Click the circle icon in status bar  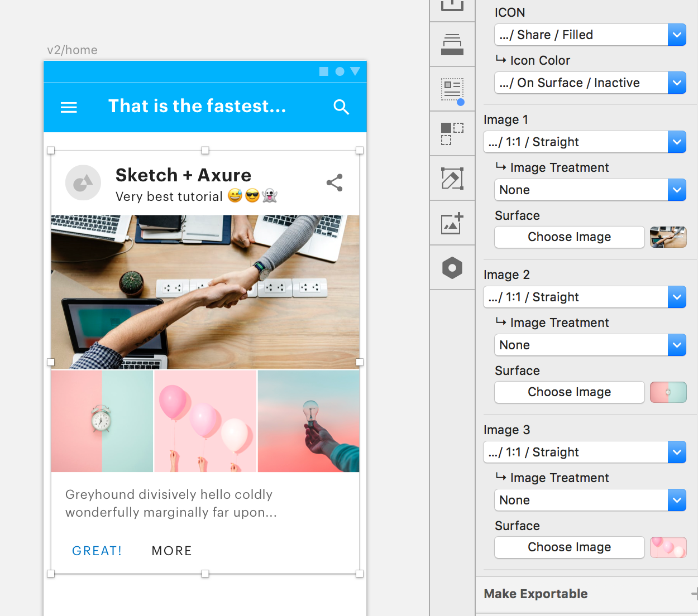pyautogui.click(x=340, y=71)
